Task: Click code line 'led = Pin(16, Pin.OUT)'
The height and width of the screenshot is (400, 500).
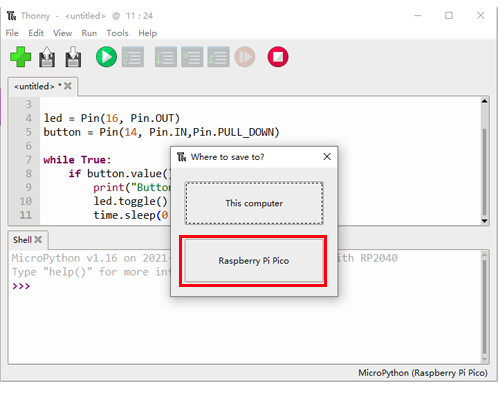Action: tap(112, 118)
